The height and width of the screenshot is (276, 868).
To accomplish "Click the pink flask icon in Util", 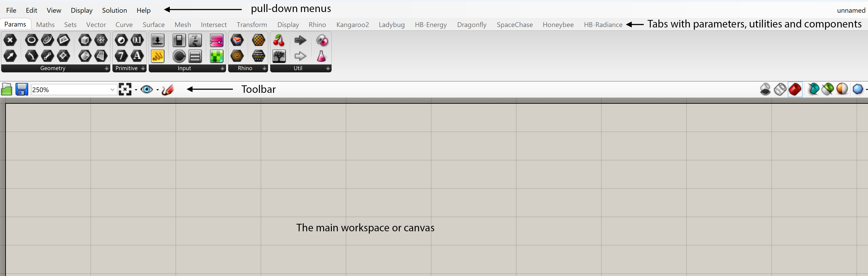I will 321,56.
